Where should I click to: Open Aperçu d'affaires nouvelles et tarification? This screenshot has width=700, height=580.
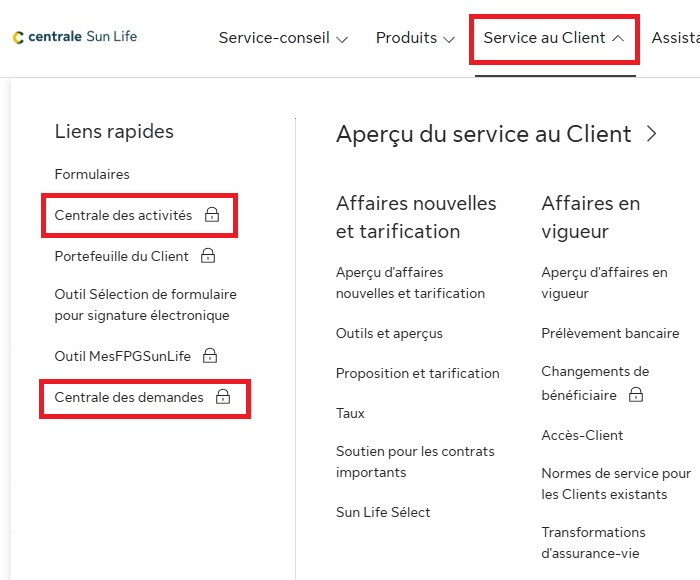pyautogui.click(x=410, y=283)
